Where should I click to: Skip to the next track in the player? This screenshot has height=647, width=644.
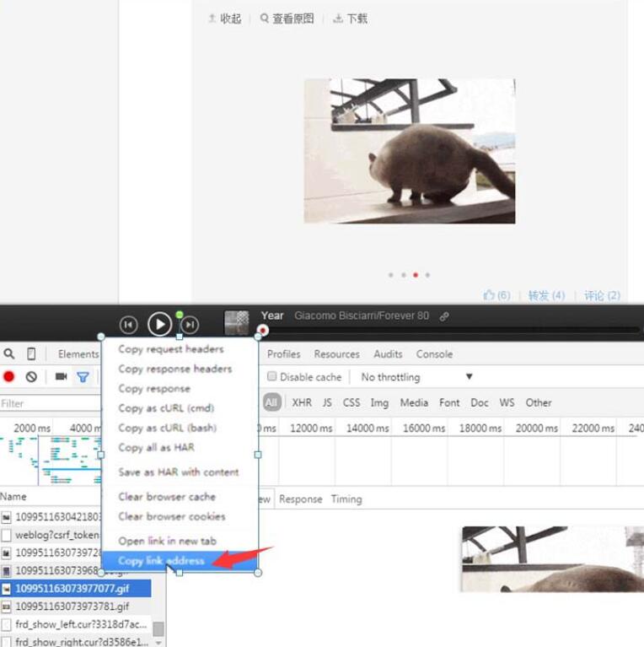pyautogui.click(x=191, y=325)
